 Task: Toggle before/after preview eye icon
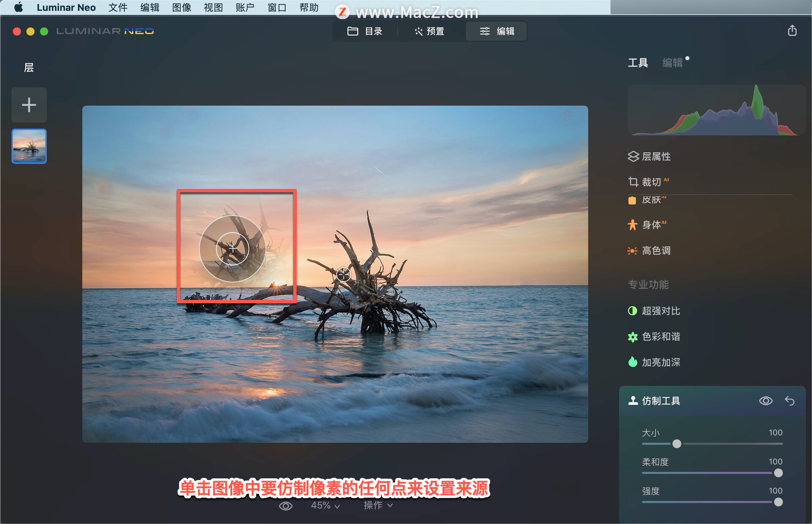tap(285, 506)
